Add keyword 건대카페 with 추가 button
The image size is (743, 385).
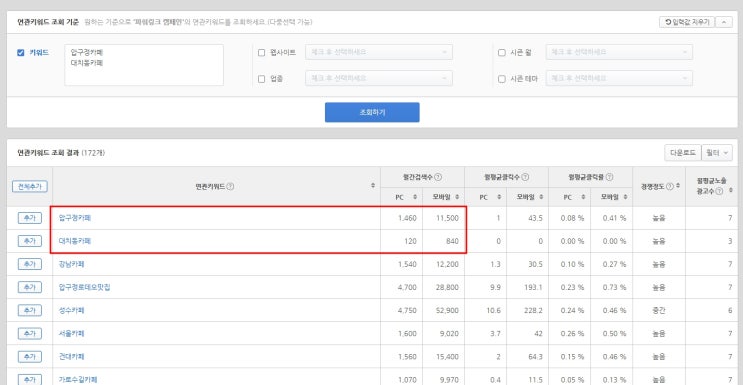click(29, 356)
